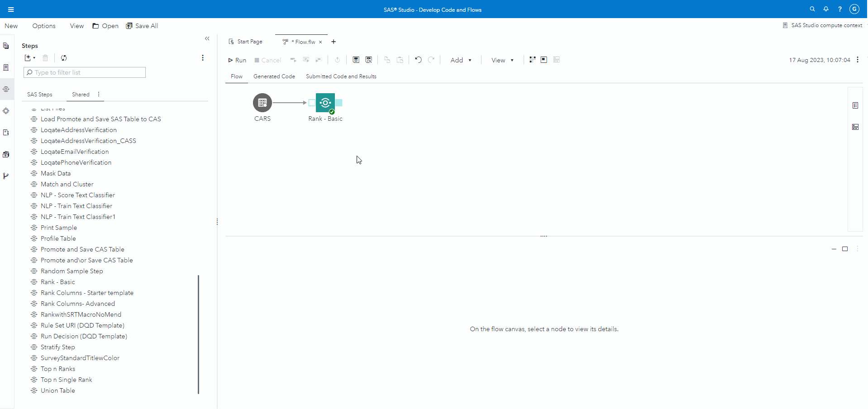868x409 pixels.
Task: Collapse the Steps panel with the chevron
Action: point(207,39)
